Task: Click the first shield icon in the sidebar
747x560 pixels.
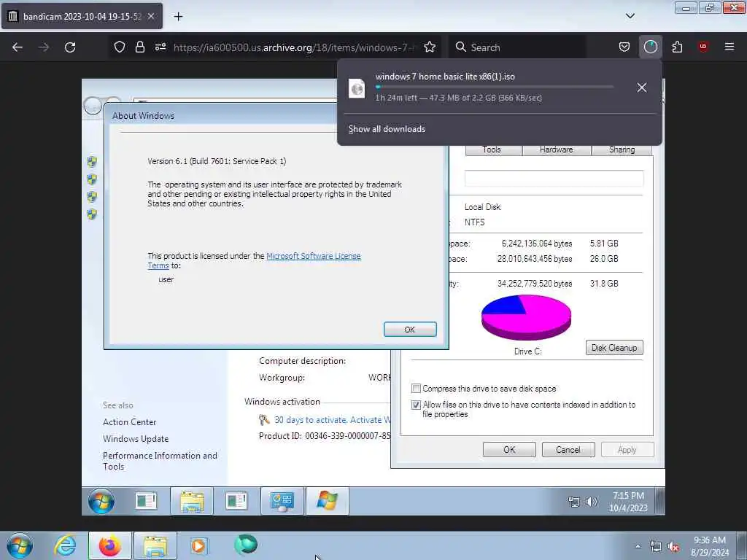Action: pos(92,162)
